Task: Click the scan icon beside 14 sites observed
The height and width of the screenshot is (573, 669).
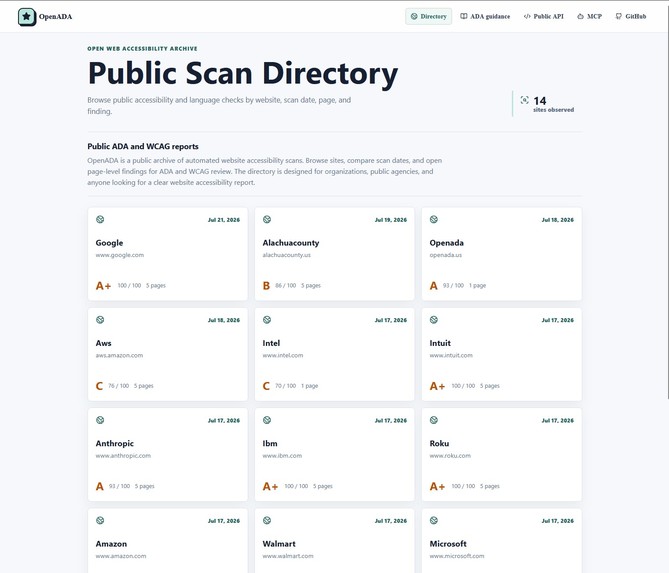Action: click(x=524, y=100)
